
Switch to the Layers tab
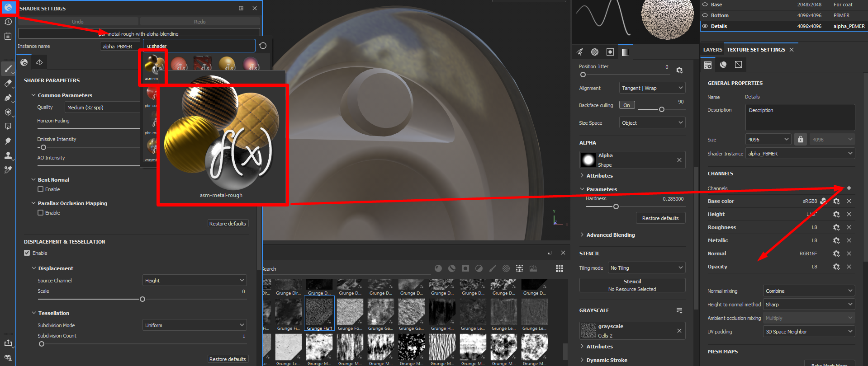[712, 50]
